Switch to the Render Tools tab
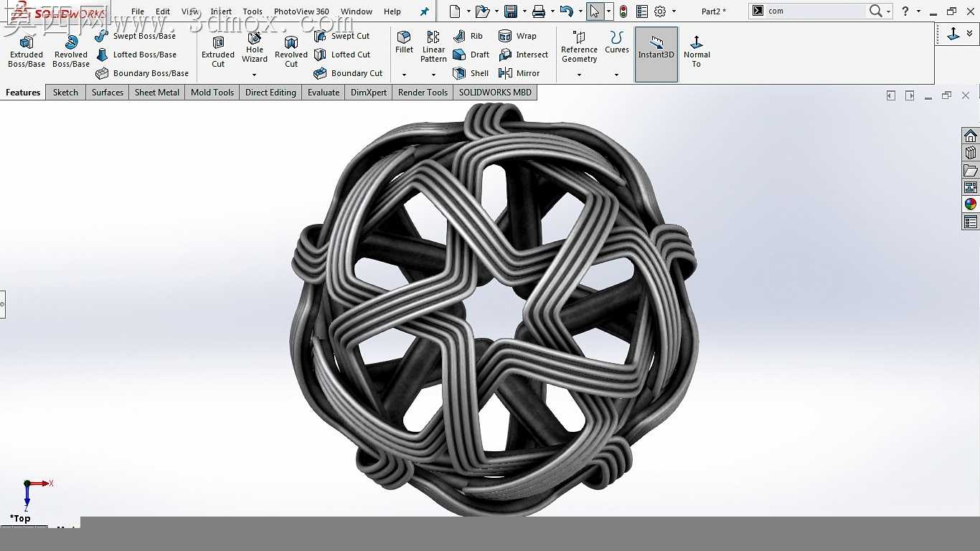The height and width of the screenshot is (551, 980). pos(423,93)
